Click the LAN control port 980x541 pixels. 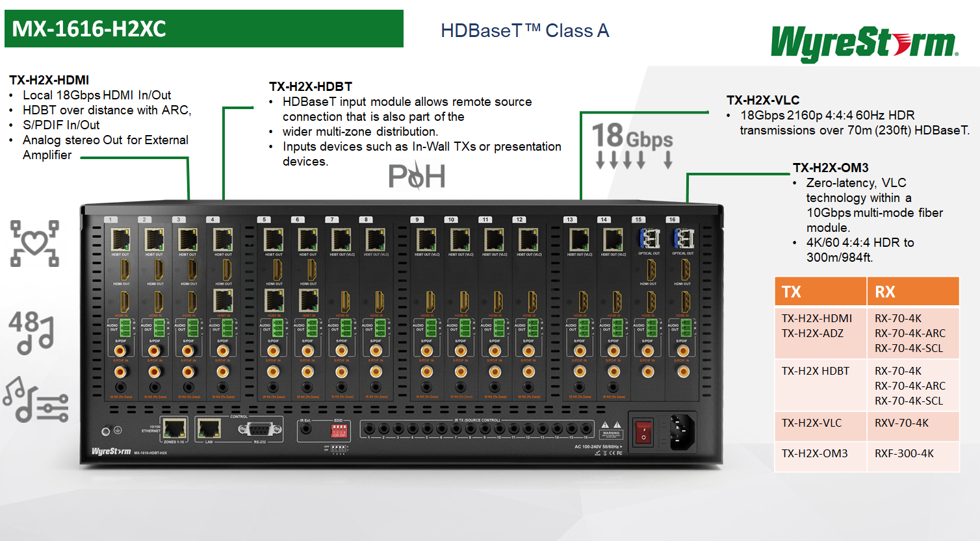[x=209, y=428]
